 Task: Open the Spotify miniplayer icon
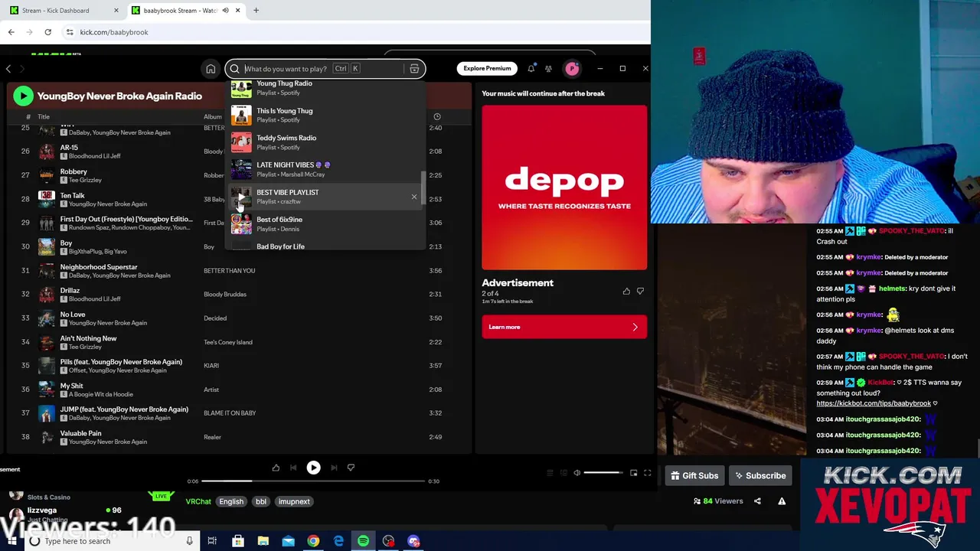coord(633,473)
